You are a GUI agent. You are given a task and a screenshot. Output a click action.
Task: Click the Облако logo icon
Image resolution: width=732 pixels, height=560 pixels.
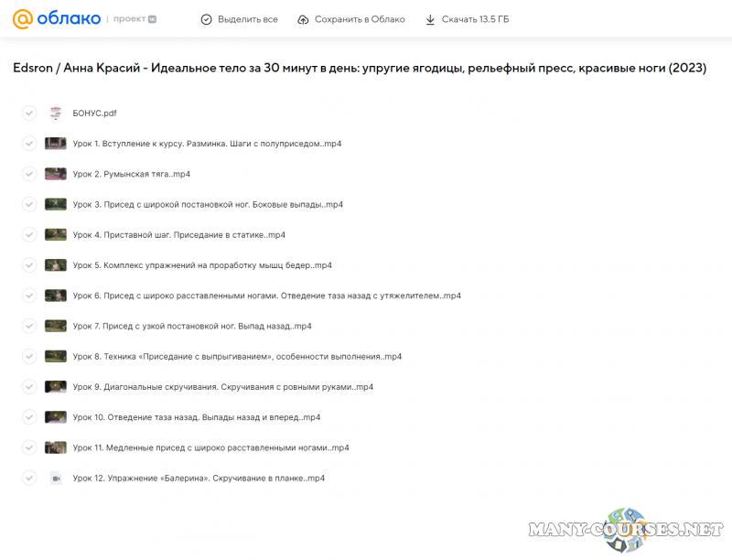23,19
